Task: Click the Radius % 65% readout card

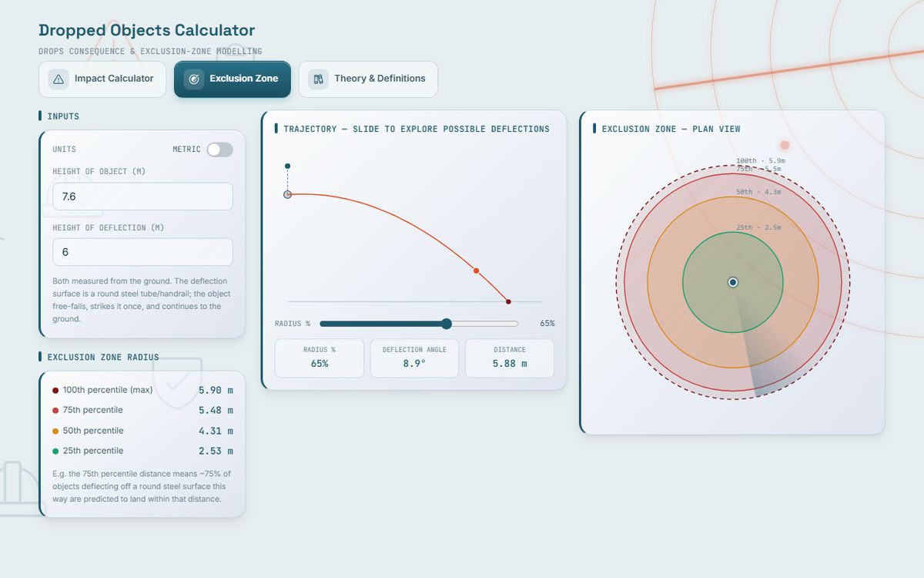Action: [320, 358]
